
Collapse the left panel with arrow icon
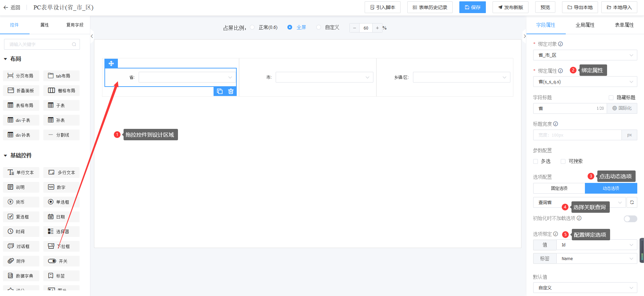point(92,36)
